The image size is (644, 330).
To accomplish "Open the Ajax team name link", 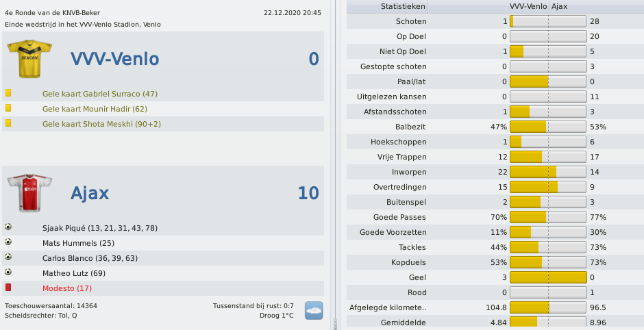I will coord(90,193).
